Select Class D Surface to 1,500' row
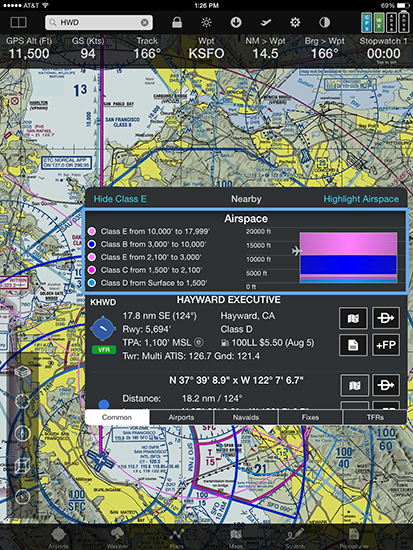The height and width of the screenshot is (550, 413). pos(147,283)
